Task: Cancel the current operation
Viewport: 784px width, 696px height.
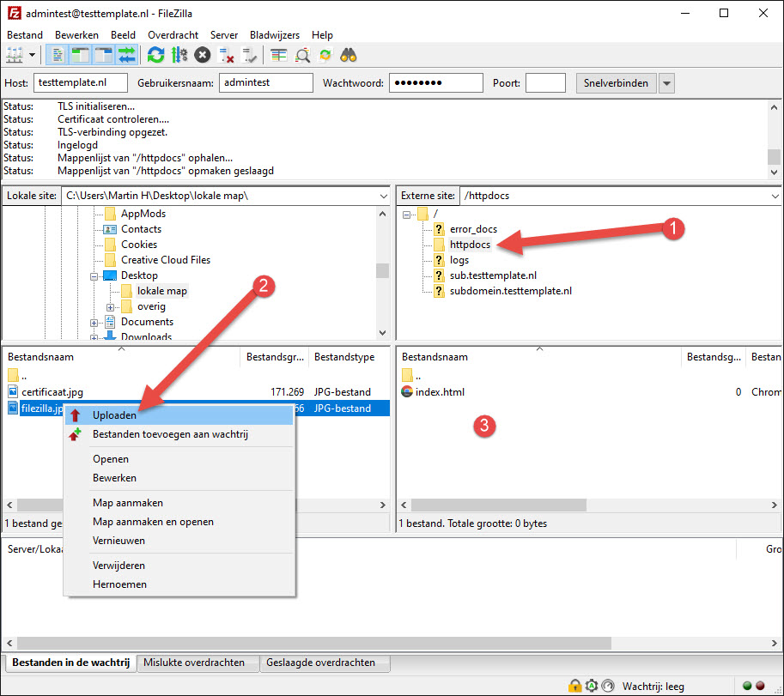Action: click(203, 55)
